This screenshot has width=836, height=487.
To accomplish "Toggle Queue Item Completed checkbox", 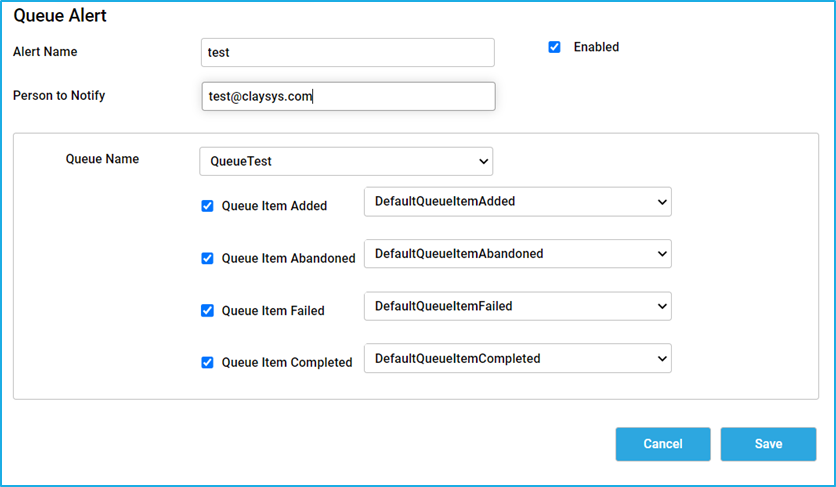I will [x=207, y=363].
